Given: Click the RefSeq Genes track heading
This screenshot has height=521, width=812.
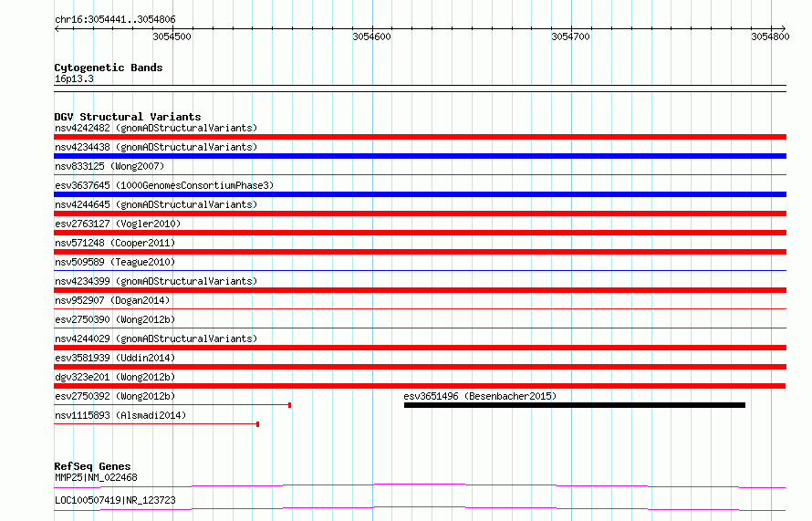Looking at the screenshot, I should [92, 466].
